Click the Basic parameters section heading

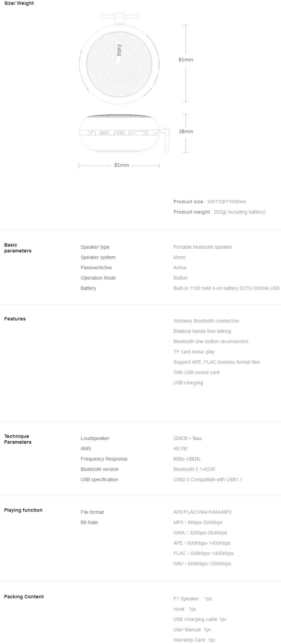(x=18, y=248)
